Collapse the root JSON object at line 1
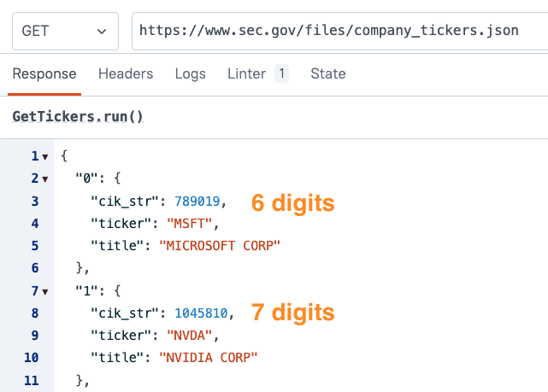The height and width of the screenshot is (392, 548). pyautogui.click(x=44, y=157)
